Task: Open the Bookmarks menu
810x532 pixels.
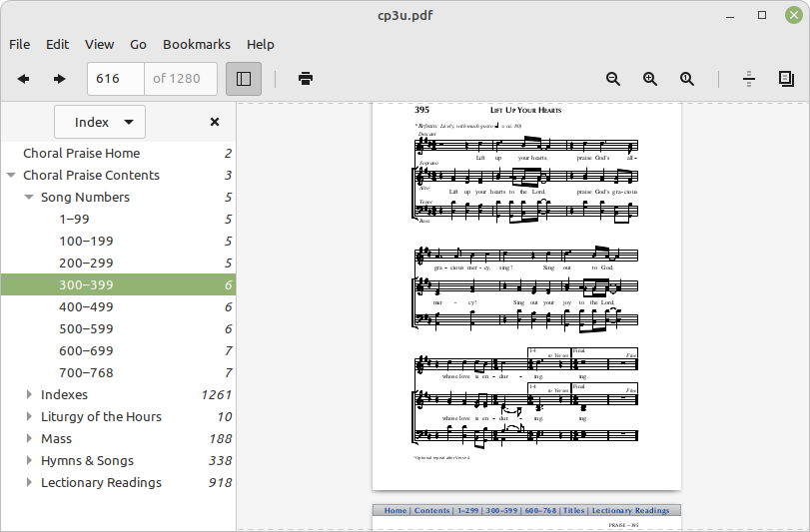Action: (197, 44)
